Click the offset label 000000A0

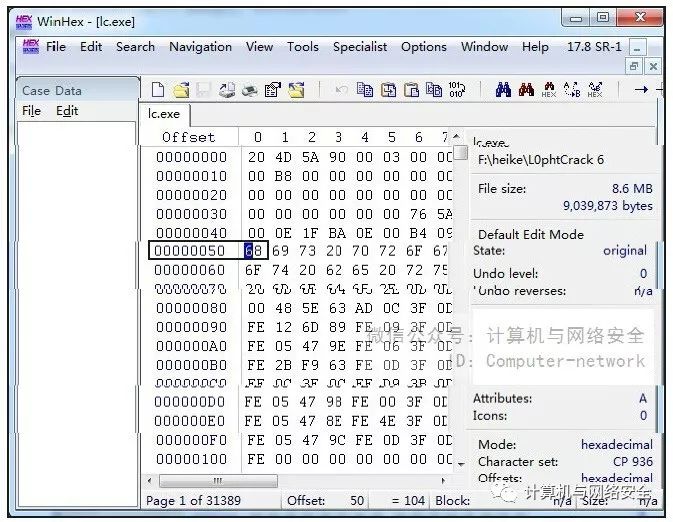(191, 346)
